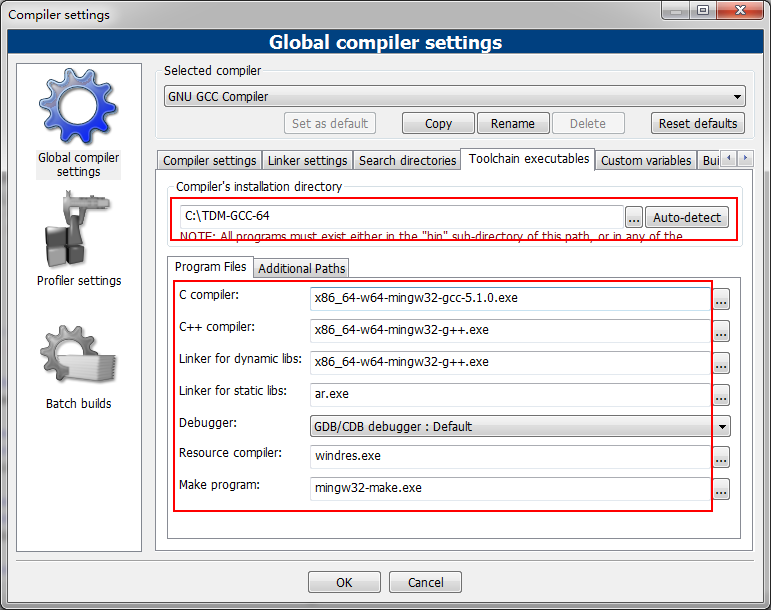Close the Compiler settings window
This screenshot has height=610, width=771.
pos(740,10)
